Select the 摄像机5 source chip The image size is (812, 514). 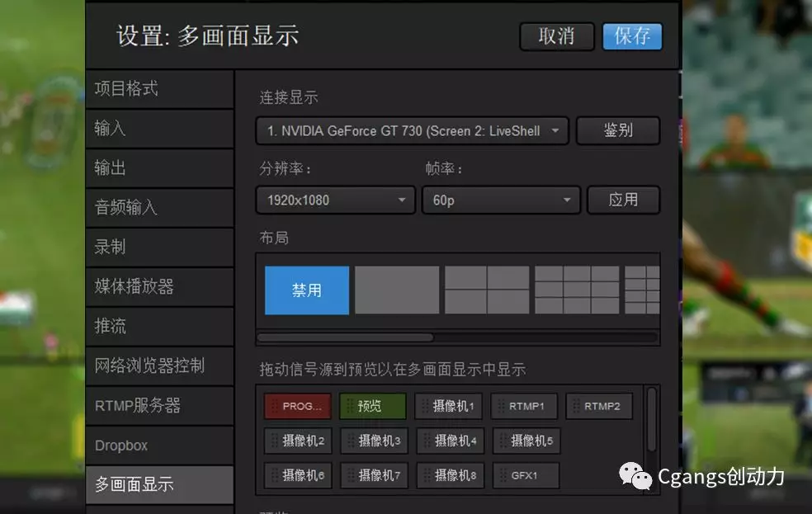(526, 441)
